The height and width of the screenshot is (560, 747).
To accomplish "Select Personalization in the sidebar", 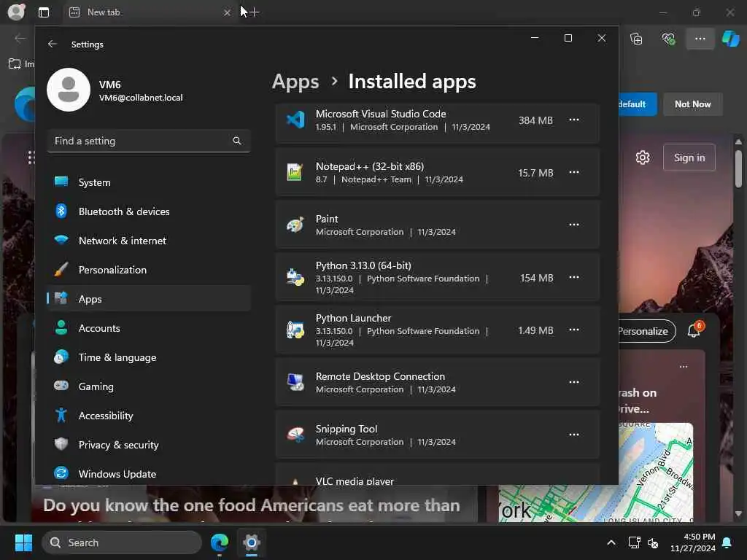I will (x=149, y=270).
